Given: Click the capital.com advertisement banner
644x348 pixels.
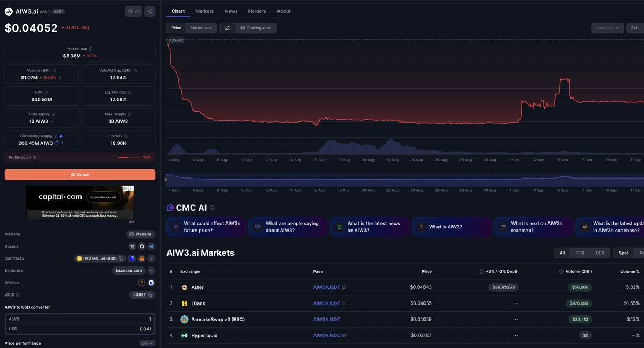Looking at the screenshot, I should [80, 202].
